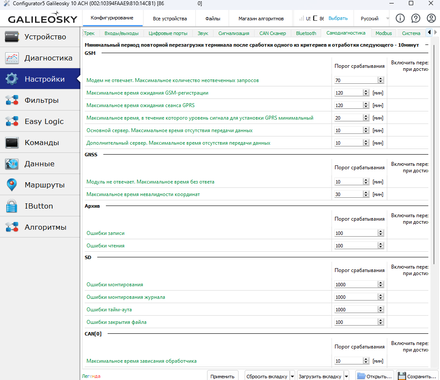Switch to Все устройства top tab
The height and width of the screenshot is (380, 440).
click(x=170, y=19)
